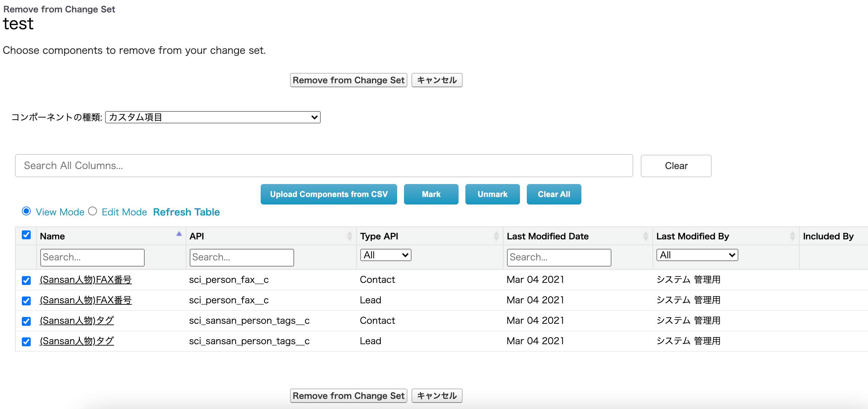Image resolution: width=868 pixels, height=409 pixels.
Task: Click Refresh Table link
Action: pos(186,212)
